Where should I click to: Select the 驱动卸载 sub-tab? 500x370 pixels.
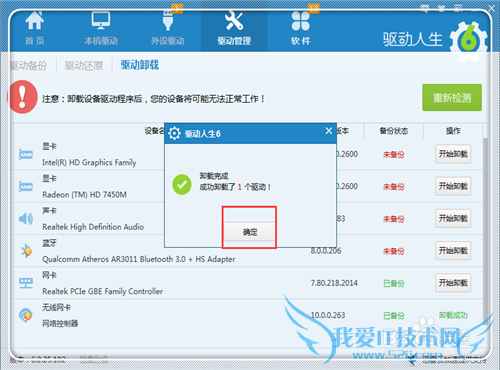tap(140, 65)
